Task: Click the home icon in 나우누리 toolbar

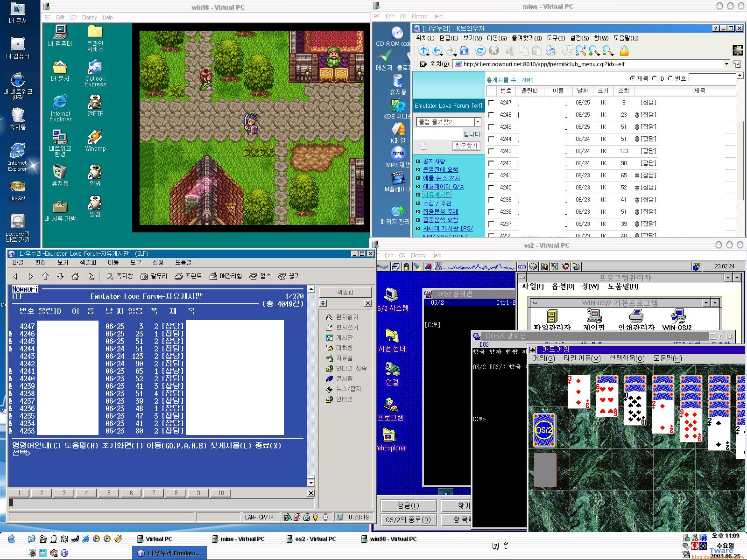Action: [x=75, y=276]
